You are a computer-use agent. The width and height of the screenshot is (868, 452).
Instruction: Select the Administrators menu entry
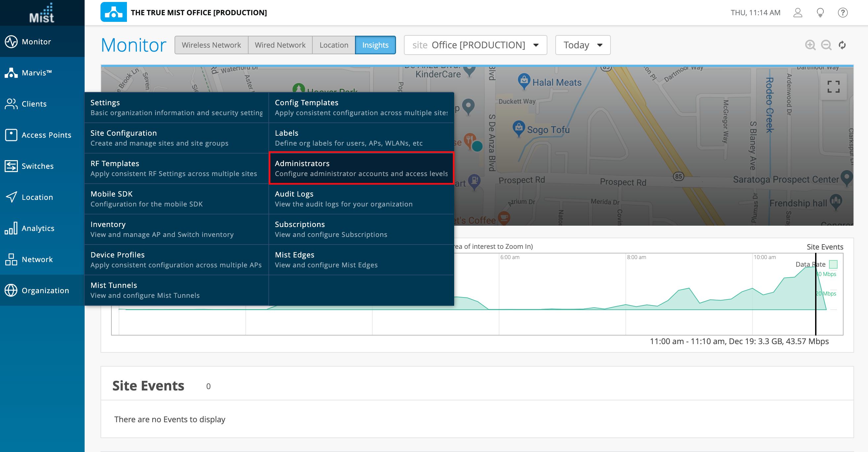point(361,168)
